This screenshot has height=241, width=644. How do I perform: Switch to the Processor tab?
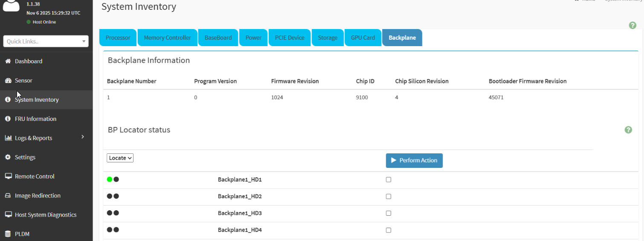pos(118,38)
